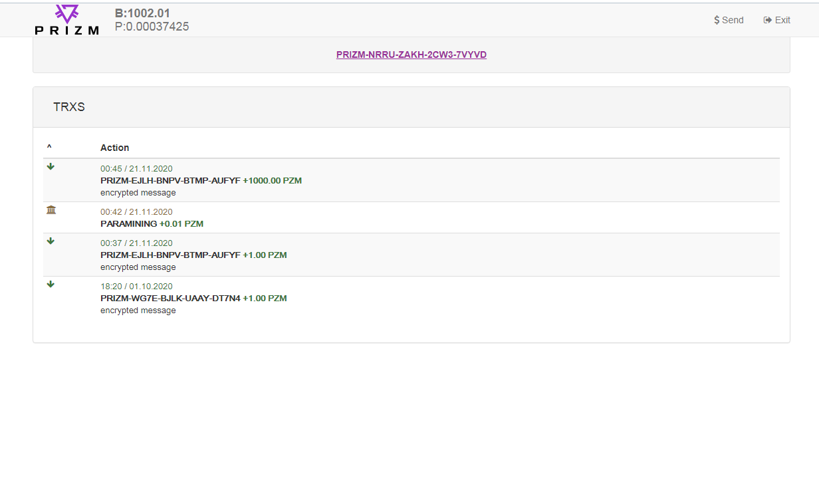Click the caret column header
This screenshot has height=504, width=819.
click(49, 148)
